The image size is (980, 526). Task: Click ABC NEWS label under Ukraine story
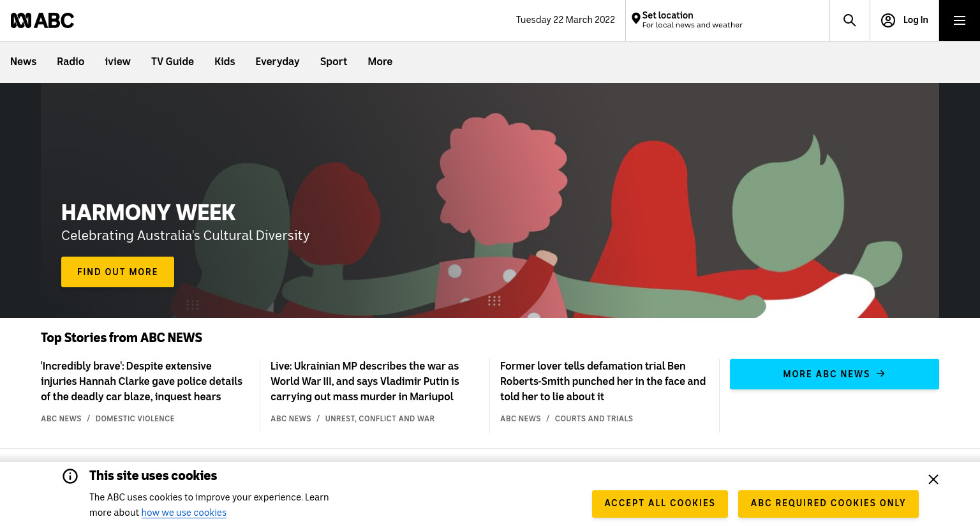coord(291,419)
